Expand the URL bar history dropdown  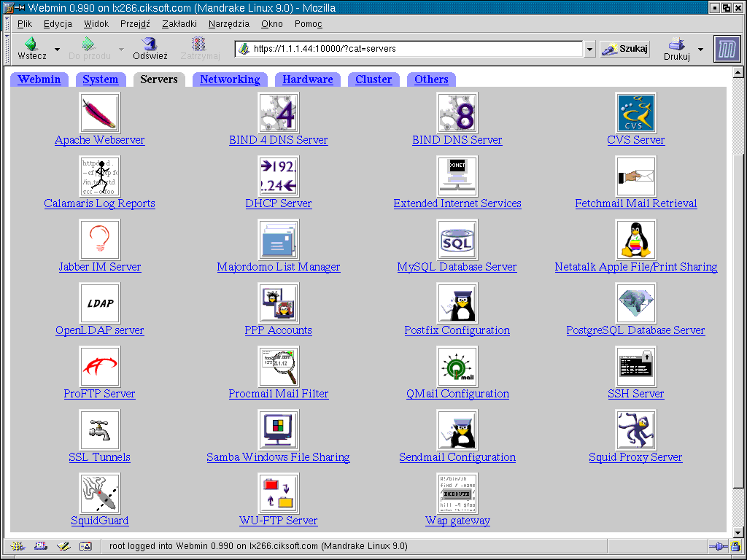point(589,49)
